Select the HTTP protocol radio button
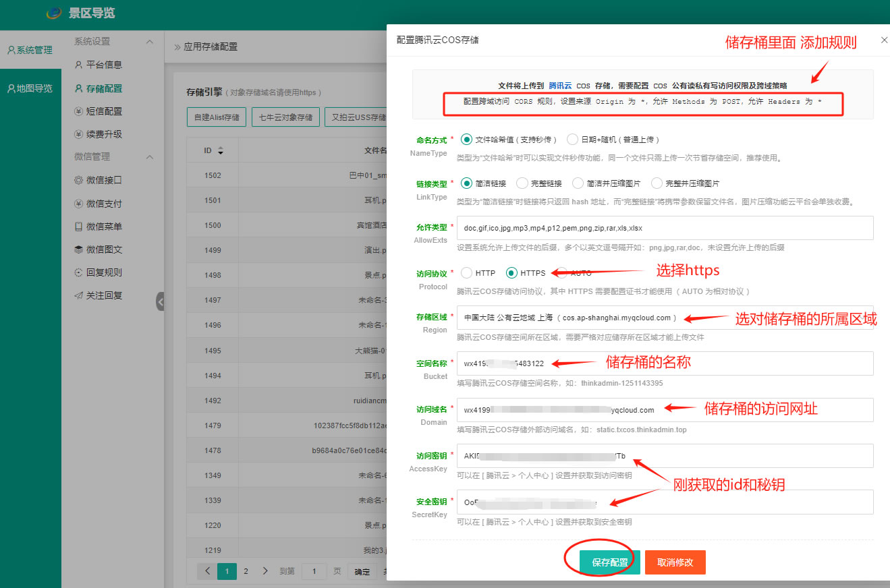The image size is (890, 588). [x=466, y=273]
